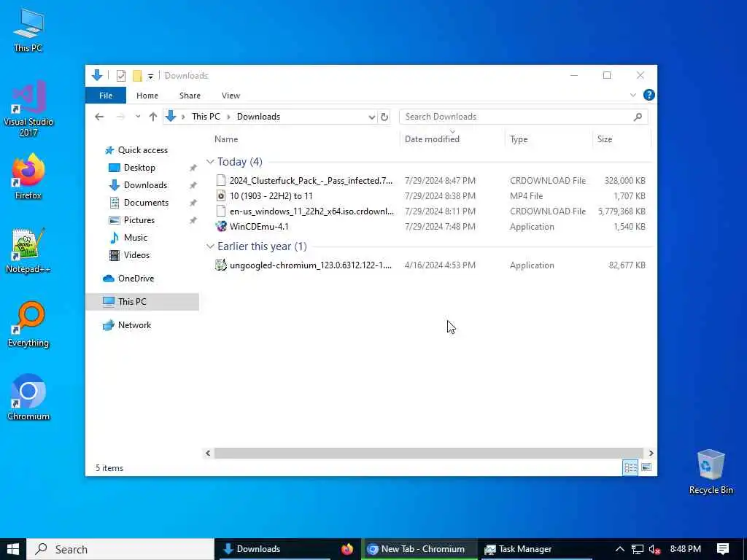Click the MP4 file icon

[220, 195]
